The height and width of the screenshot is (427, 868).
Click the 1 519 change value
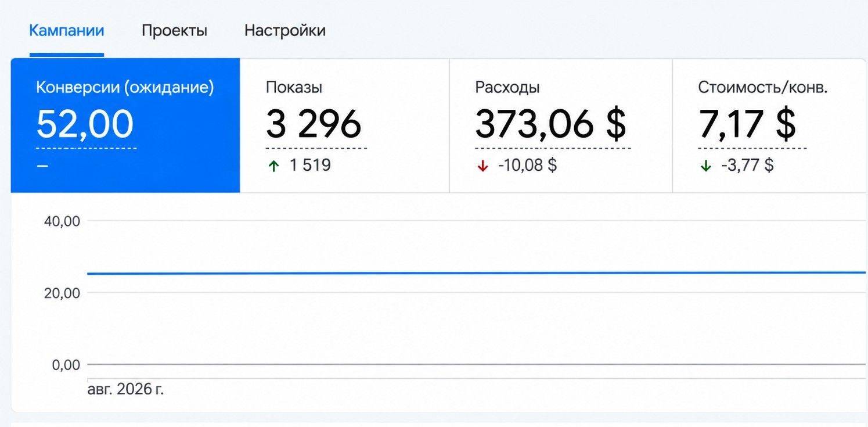[x=310, y=166]
